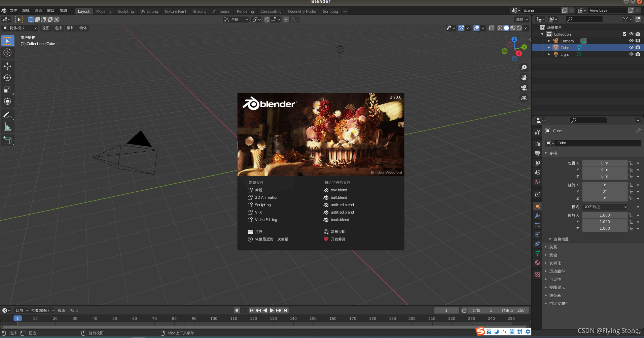Select the Measure tool
644x338 pixels.
tap(7, 127)
